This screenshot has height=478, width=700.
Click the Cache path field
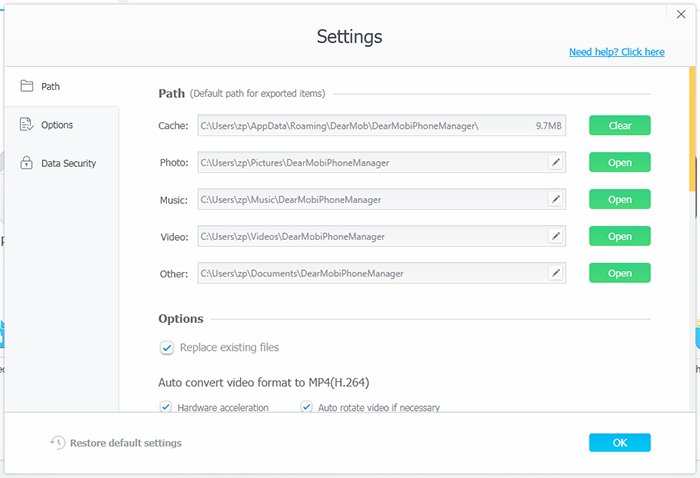382,125
